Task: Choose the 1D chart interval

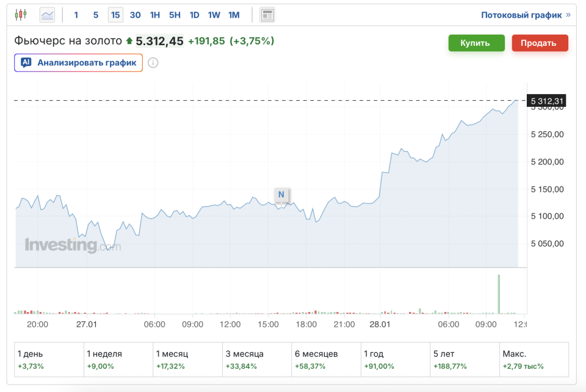Action: click(194, 15)
